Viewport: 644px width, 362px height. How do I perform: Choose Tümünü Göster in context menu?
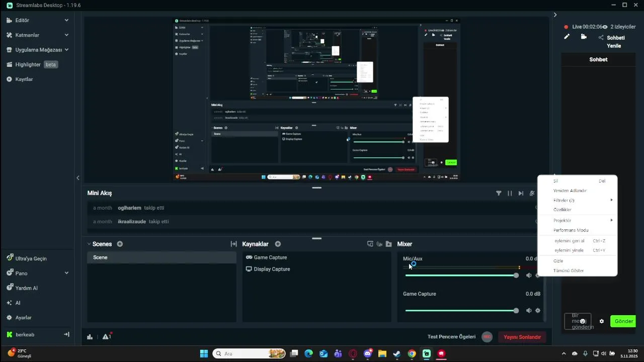(x=578, y=270)
